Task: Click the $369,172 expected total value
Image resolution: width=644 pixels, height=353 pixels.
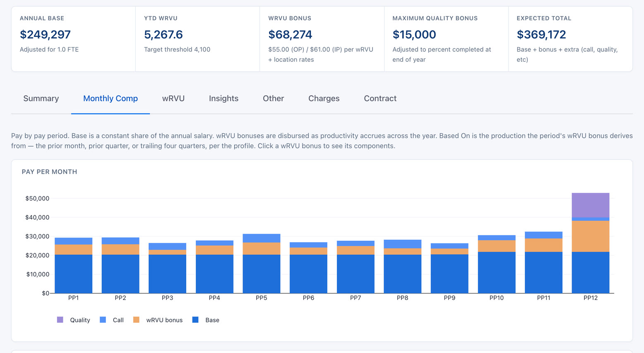Action: [x=541, y=35]
